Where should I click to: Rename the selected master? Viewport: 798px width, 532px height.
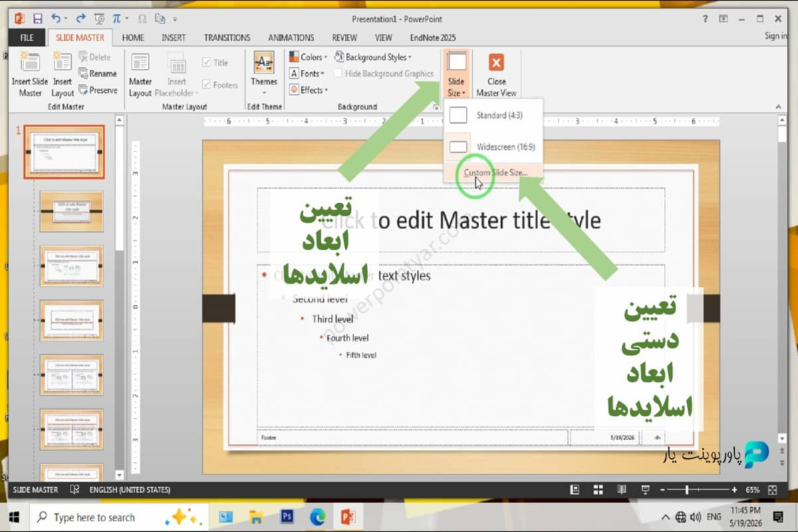97,73
